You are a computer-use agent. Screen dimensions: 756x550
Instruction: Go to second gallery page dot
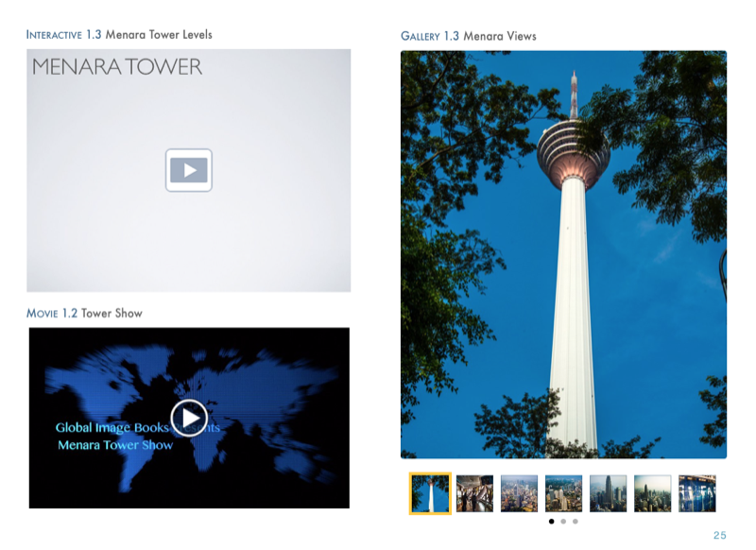(x=563, y=521)
